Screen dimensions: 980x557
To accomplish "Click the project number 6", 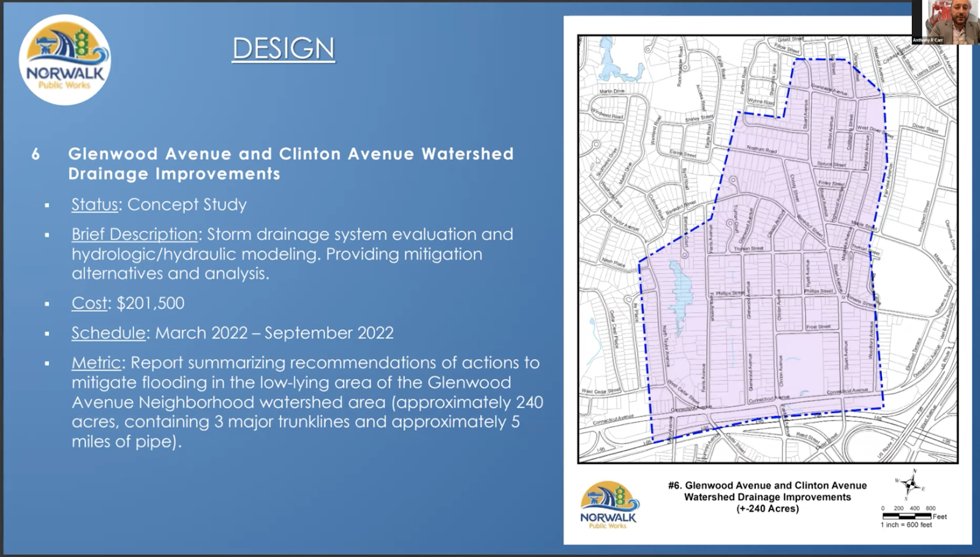I will pyautogui.click(x=36, y=154).
